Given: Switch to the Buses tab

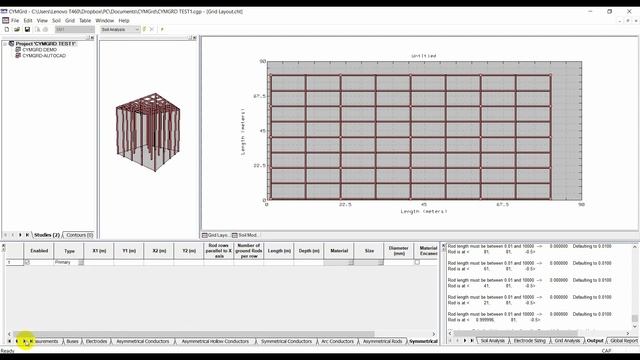Looking at the screenshot, I should coord(72,341).
